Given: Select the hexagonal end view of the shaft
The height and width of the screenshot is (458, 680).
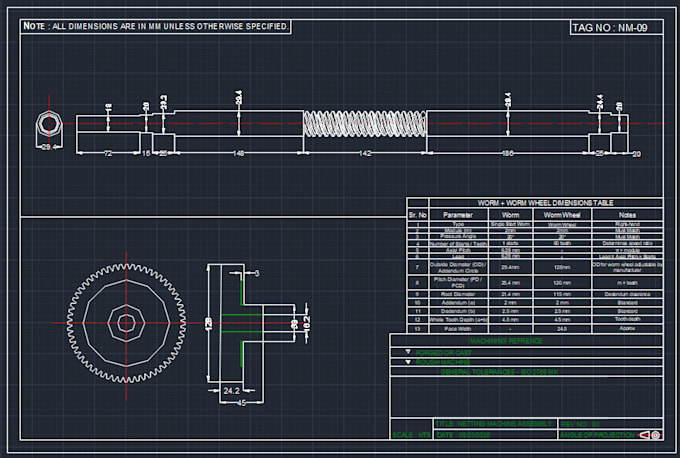Looking at the screenshot, I should click(x=49, y=123).
